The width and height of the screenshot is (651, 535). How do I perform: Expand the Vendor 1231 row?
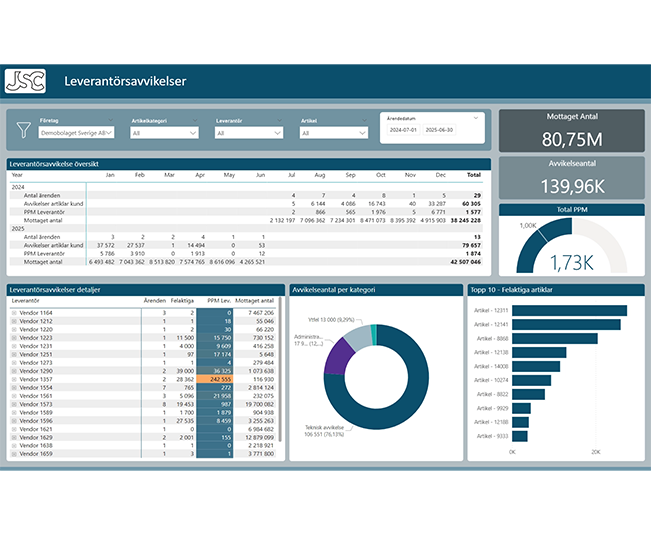(14, 346)
